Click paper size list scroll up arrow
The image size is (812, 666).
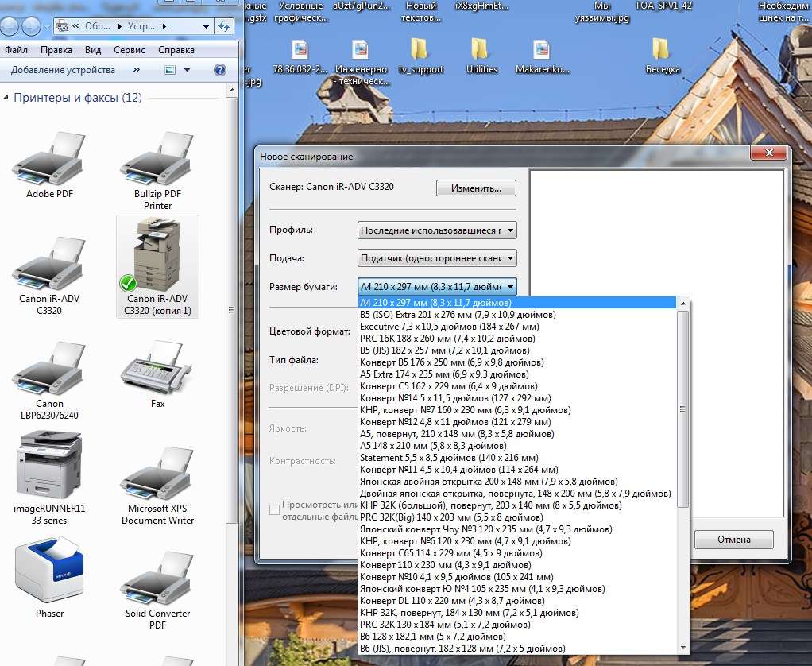tap(683, 304)
